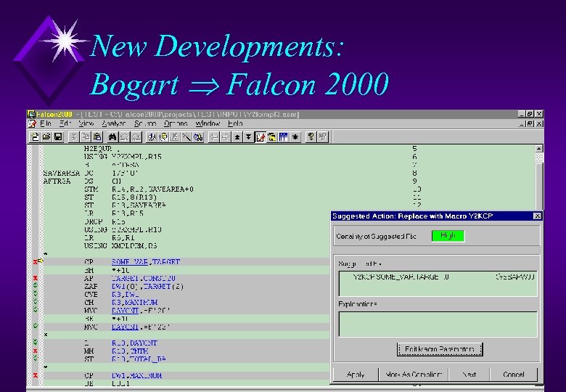566x392 pixels.
Task: Click the Save floppy disk icon
Action: point(58,136)
